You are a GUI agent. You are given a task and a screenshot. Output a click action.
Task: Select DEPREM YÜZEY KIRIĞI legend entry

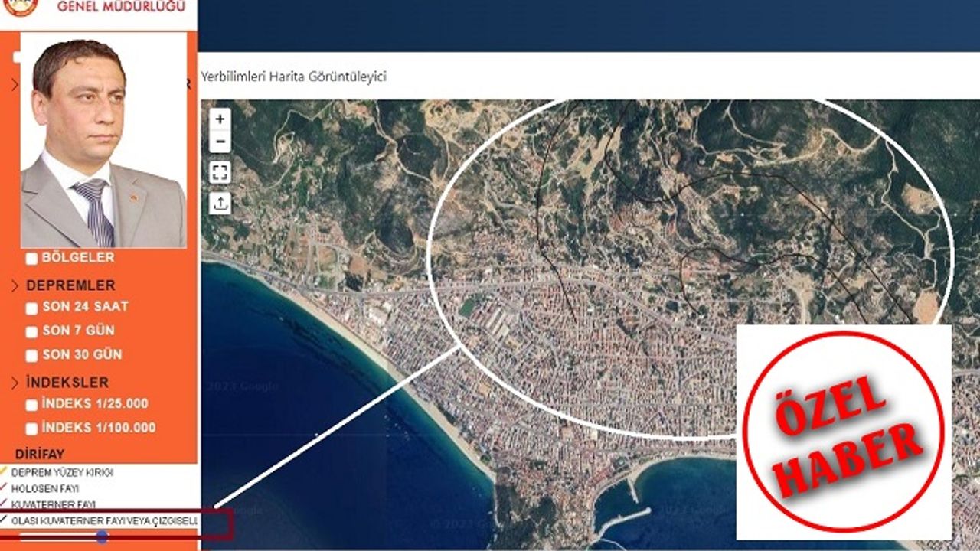tap(57, 472)
